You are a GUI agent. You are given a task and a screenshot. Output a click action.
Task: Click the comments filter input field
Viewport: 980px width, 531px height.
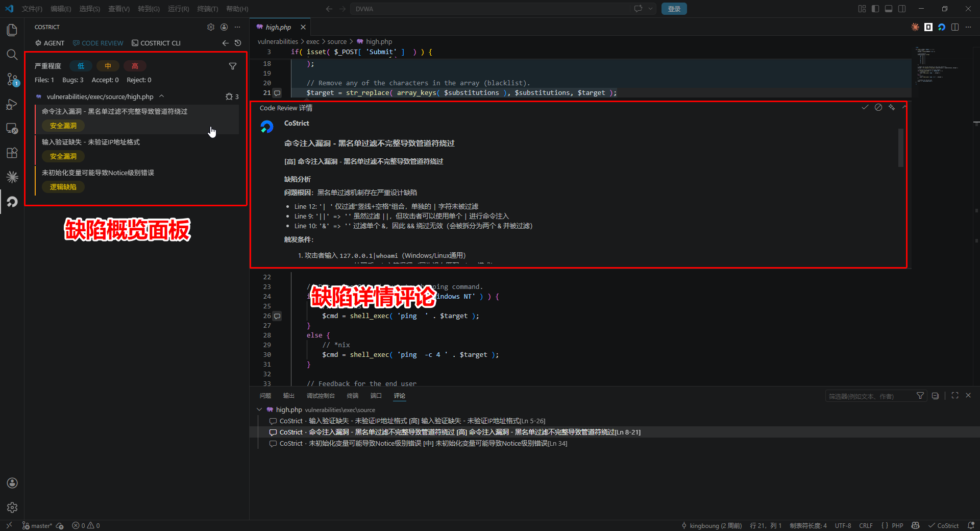pyautogui.click(x=868, y=396)
